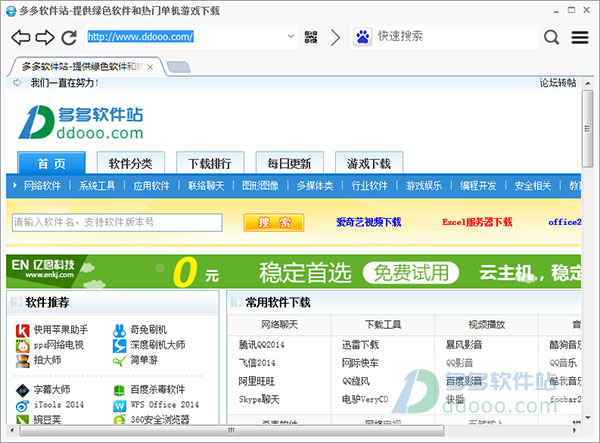Open the 游戏娱乐 category
Screen dimensions: 600x443
point(424,186)
